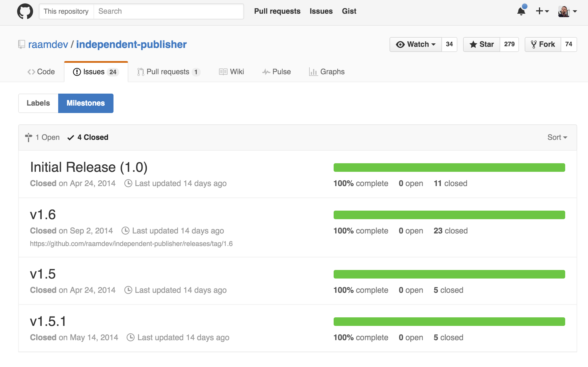Image resolution: width=588 pixels, height=367 pixels.
Task: Show the 1 Open milestones filter
Action: click(x=42, y=137)
